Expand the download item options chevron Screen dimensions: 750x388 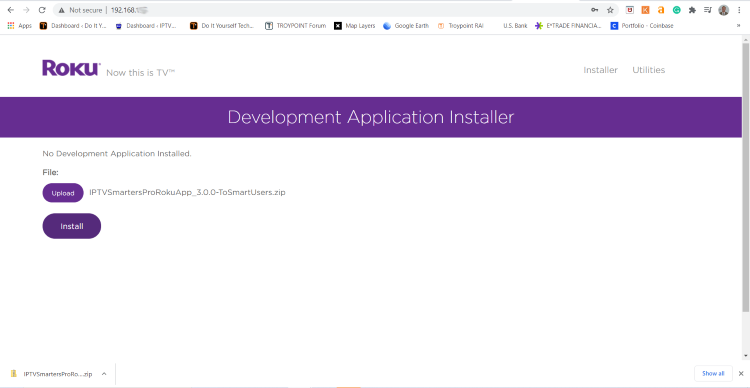pyautogui.click(x=104, y=374)
